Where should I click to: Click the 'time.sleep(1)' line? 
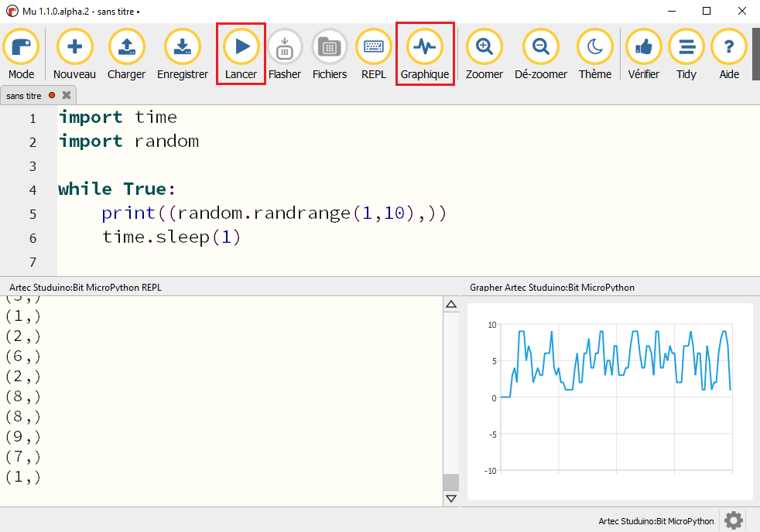171,237
